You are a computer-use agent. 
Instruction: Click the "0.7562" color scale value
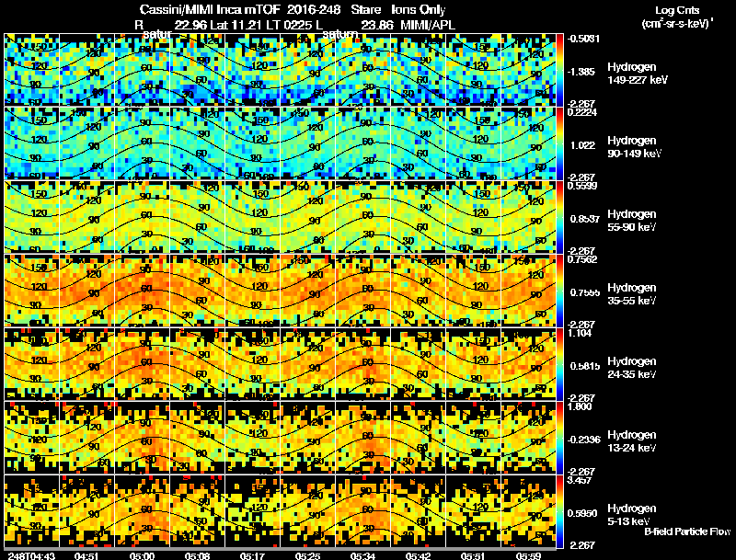click(x=582, y=259)
